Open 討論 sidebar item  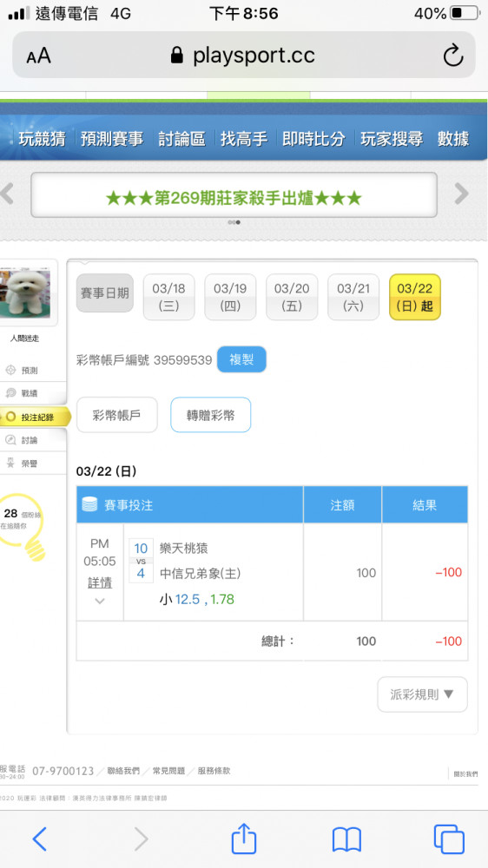coord(23,440)
